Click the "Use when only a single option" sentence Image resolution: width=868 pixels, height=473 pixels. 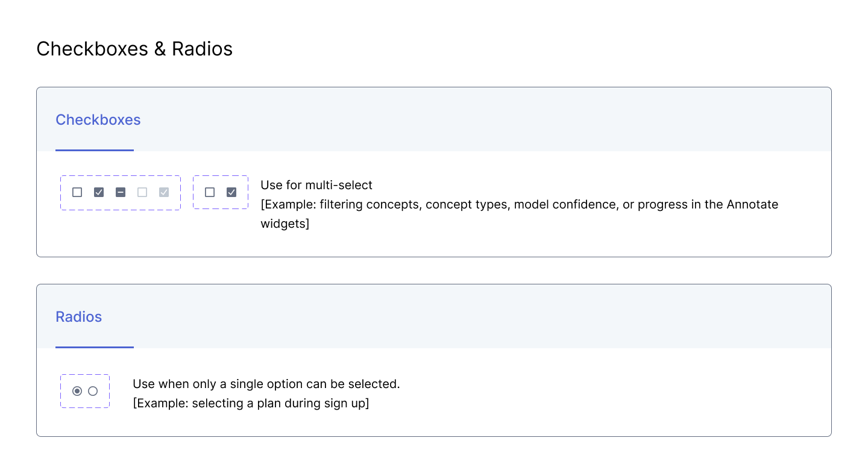coord(266,384)
